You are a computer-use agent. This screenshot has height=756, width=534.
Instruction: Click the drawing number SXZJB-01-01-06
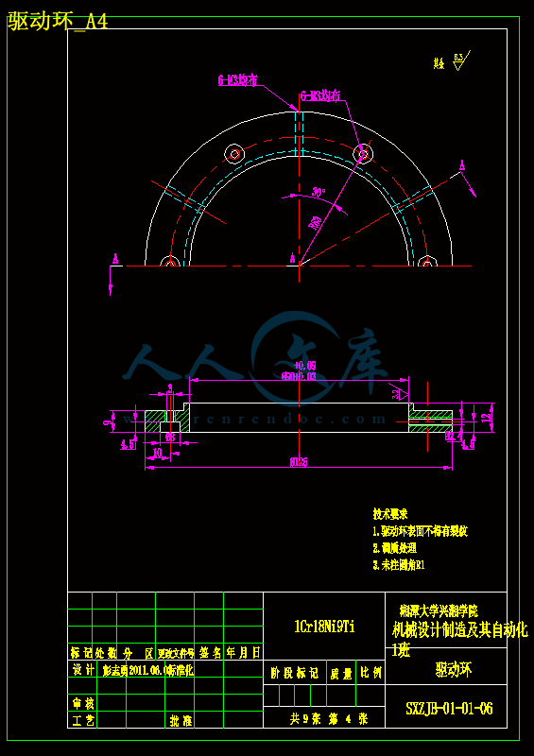tap(449, 708)
